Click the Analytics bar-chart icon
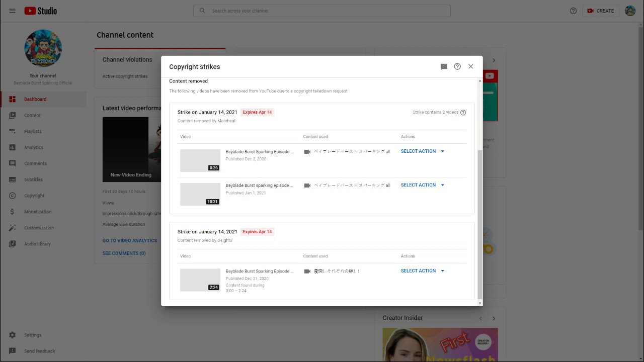Screen dimensions: 644x362 pos(13,147)
